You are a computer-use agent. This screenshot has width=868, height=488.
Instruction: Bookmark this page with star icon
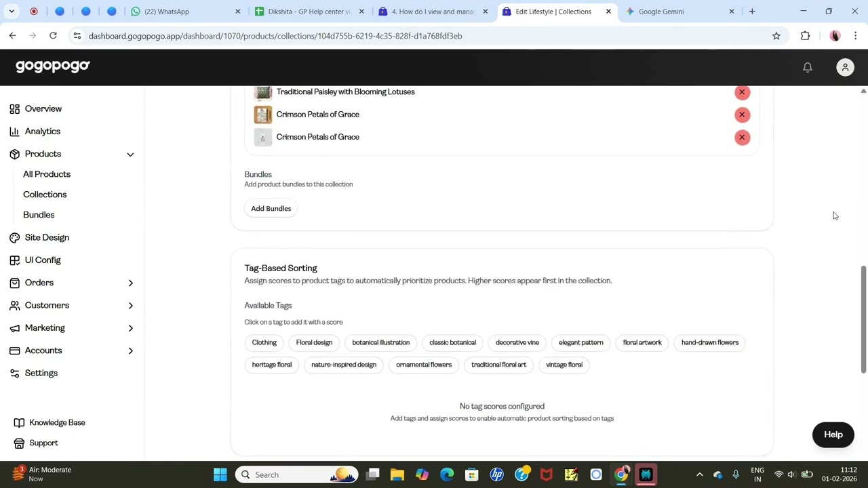tap(776, 36)
